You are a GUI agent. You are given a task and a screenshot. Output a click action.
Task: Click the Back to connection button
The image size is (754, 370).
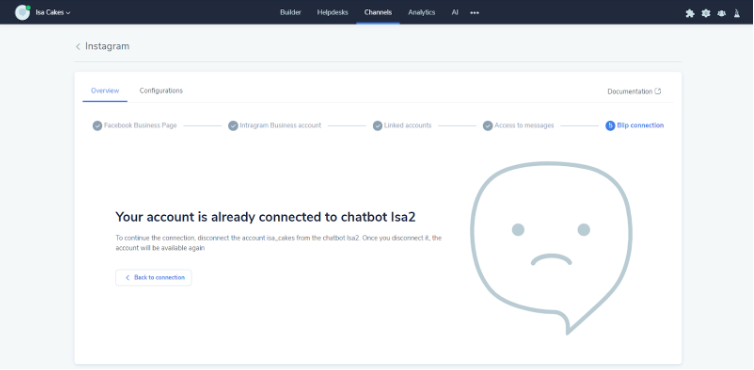click(153, 278)
